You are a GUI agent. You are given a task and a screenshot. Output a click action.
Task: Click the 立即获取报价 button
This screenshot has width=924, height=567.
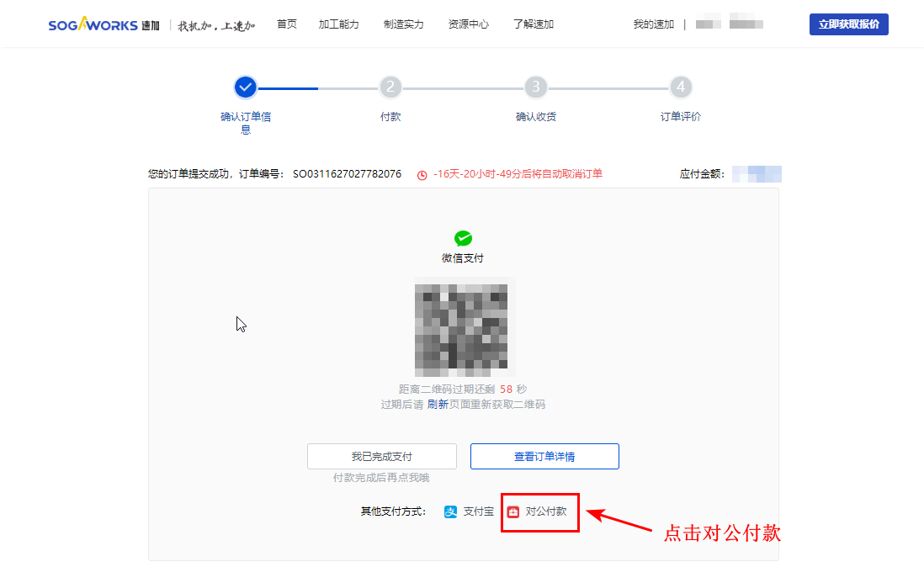point(848,24)
